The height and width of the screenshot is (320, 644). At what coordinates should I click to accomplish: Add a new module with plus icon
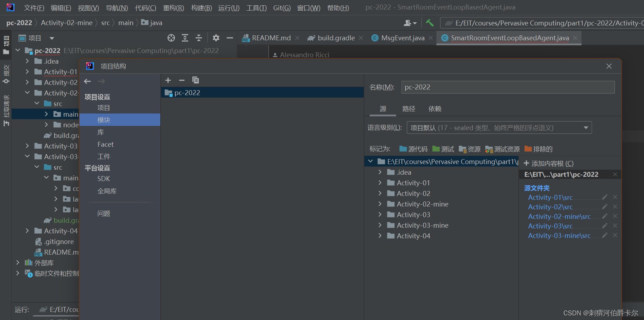point(168,80)
